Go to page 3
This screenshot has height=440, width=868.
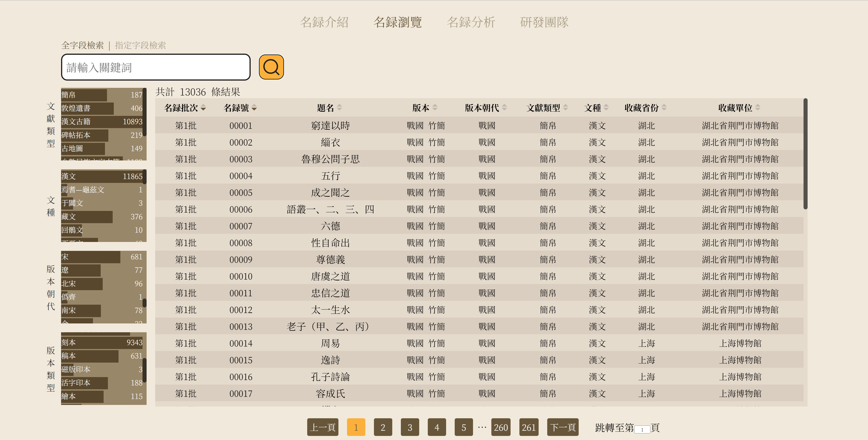pos(410,427)
